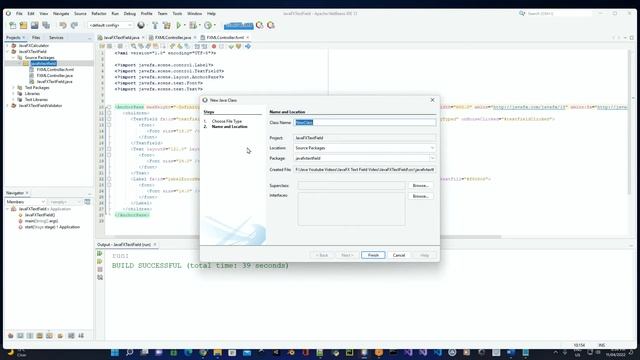Click the Clean and Build icon
This screenshot has height=360, width=640.
[167, 25]
